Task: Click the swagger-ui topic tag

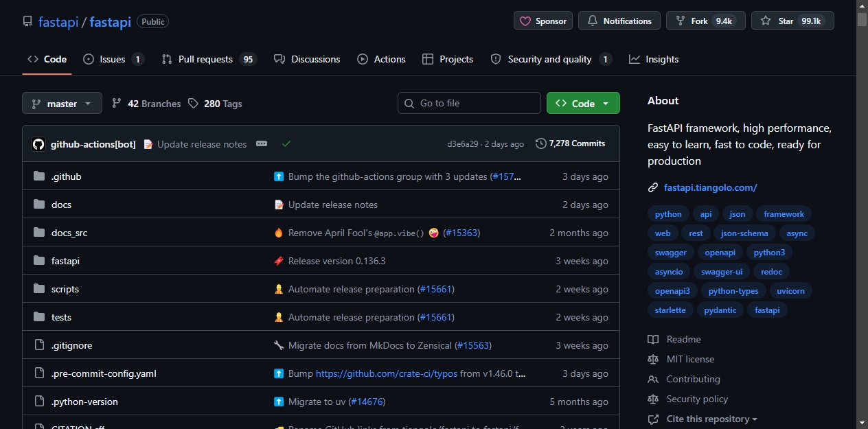Action: (x=722, y=272)
